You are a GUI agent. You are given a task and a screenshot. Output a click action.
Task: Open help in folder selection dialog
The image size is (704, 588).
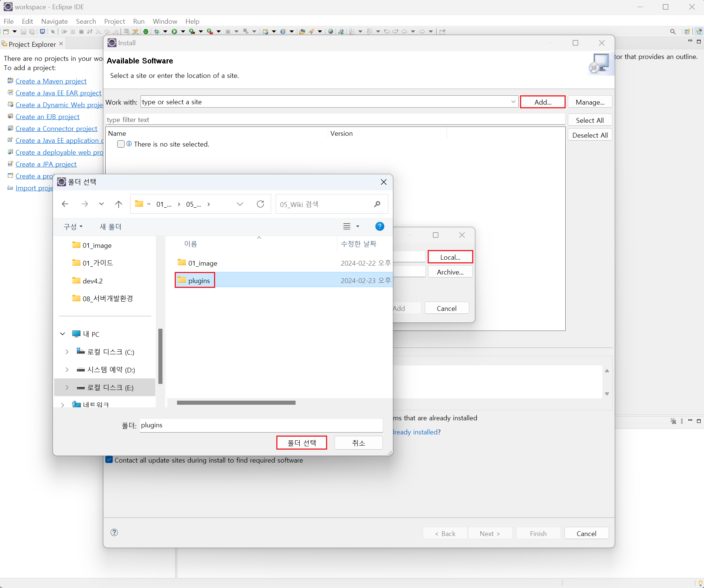click(379, 226)
